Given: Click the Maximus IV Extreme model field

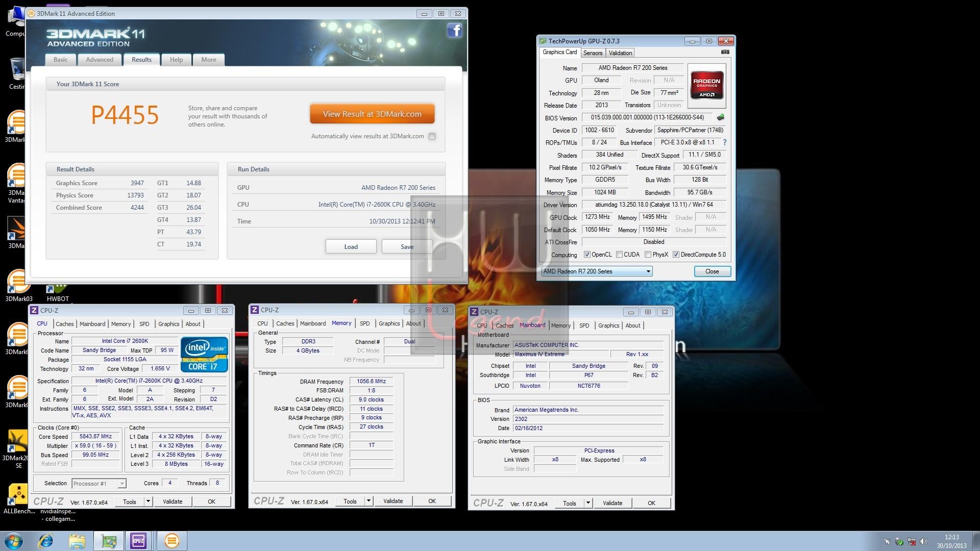Looking at the screenshot, I should click(x=561, y=354).
